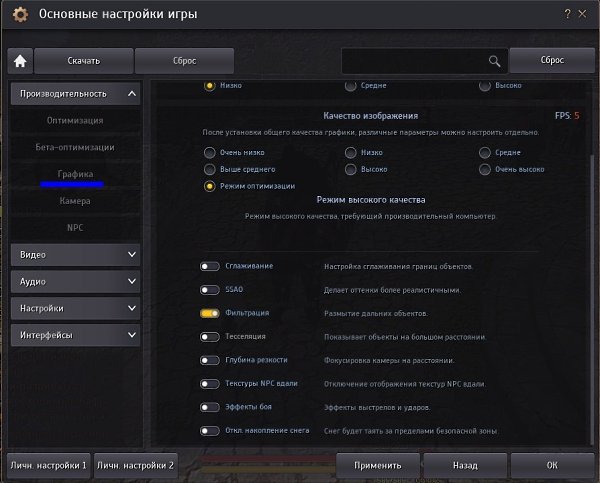Select the Очень высоко quality radio
The height and width of the screenshot is (483, 600).
pos(486,170)
